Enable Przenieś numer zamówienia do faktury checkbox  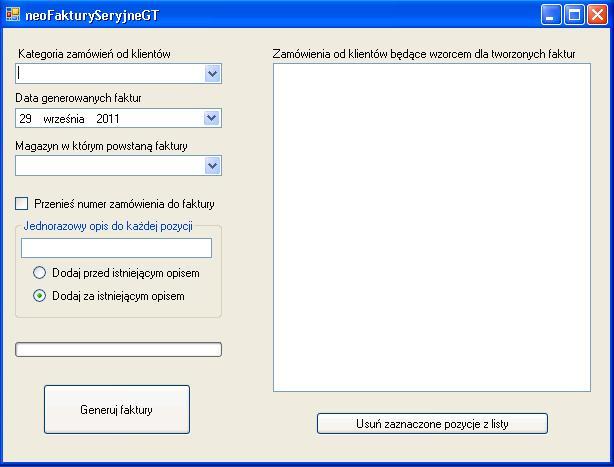pyautogui.click(x=22, y=204)
